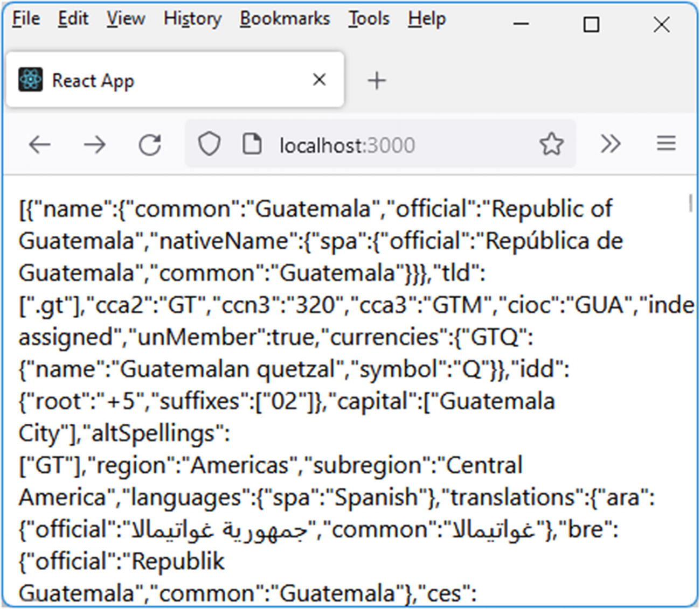The width and height of the screenshot is (700, 609).
Task: Open the History menu
Action: click(x=192, y=19)
